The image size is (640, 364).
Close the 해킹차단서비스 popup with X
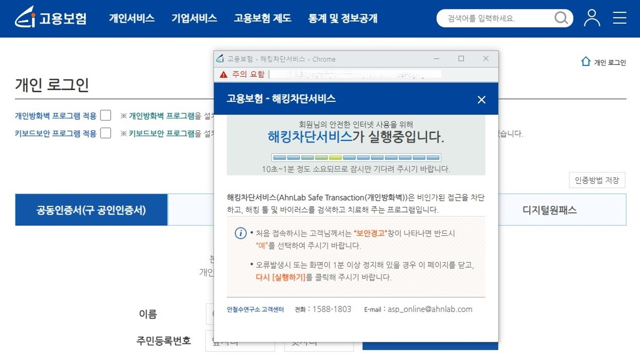coord(481,99)
